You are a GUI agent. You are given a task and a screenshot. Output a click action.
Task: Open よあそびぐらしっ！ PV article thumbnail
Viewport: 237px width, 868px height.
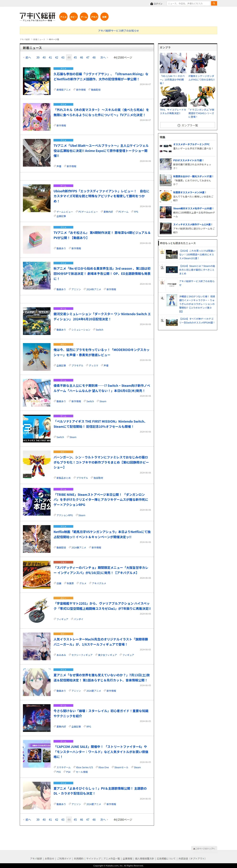pos(37,796)
